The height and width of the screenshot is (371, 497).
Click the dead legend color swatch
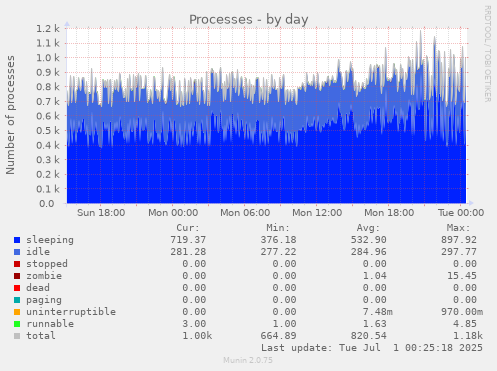17,288
